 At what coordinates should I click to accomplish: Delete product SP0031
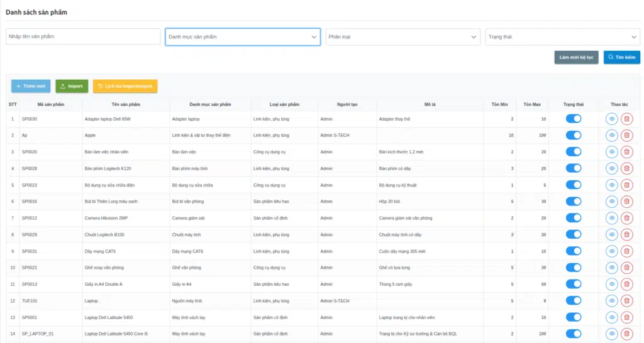pos(627,251)
